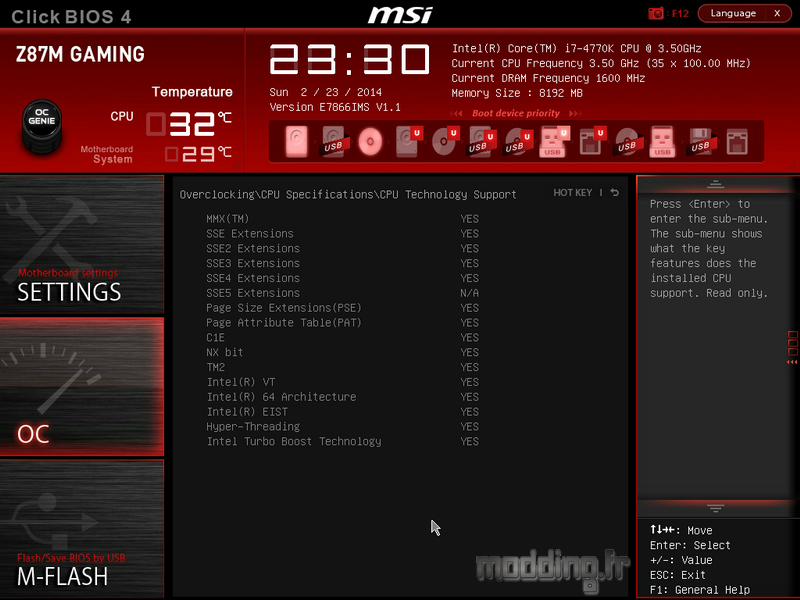Screen dimensions: 800x600
Task: Select the UEFI USB hard disk boot icon
Action: pyautogui.click(x=481, y=141)
